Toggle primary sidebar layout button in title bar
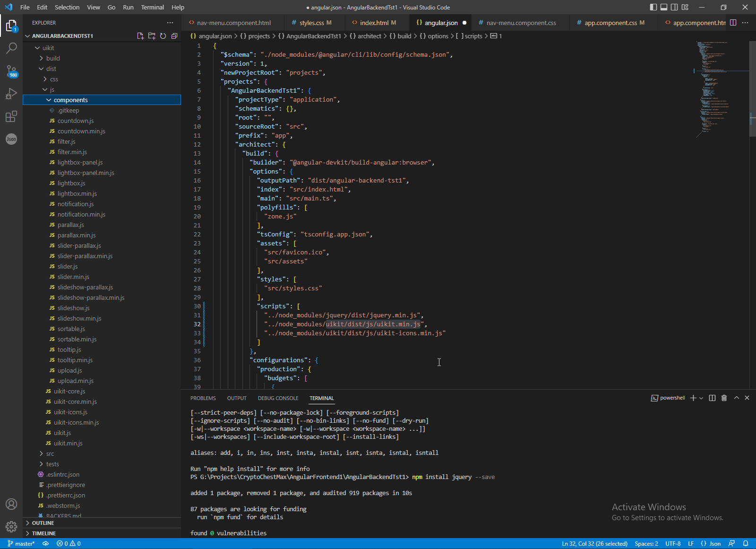 653,7
